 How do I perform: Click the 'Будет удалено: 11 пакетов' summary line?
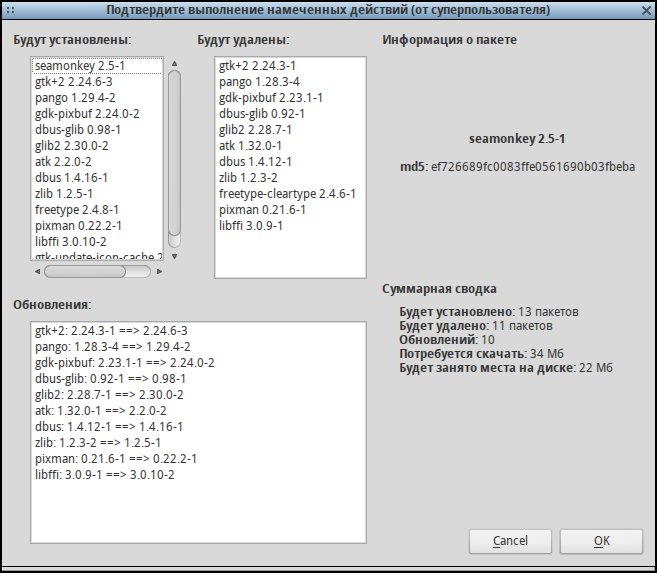(x=476, y=325)
